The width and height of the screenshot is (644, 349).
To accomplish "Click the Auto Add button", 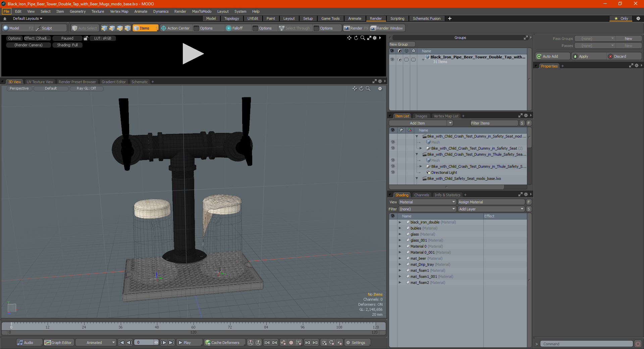I will pyautogui.click(x=553, y=56).
